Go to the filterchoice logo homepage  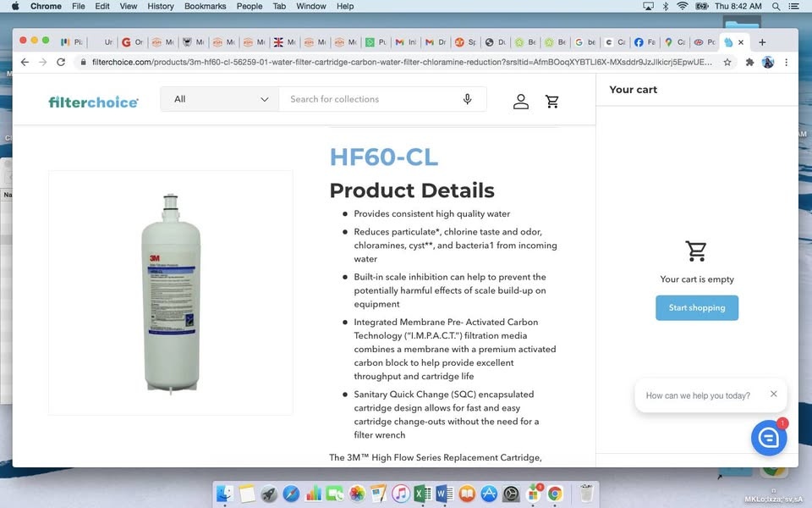[93, 102]
